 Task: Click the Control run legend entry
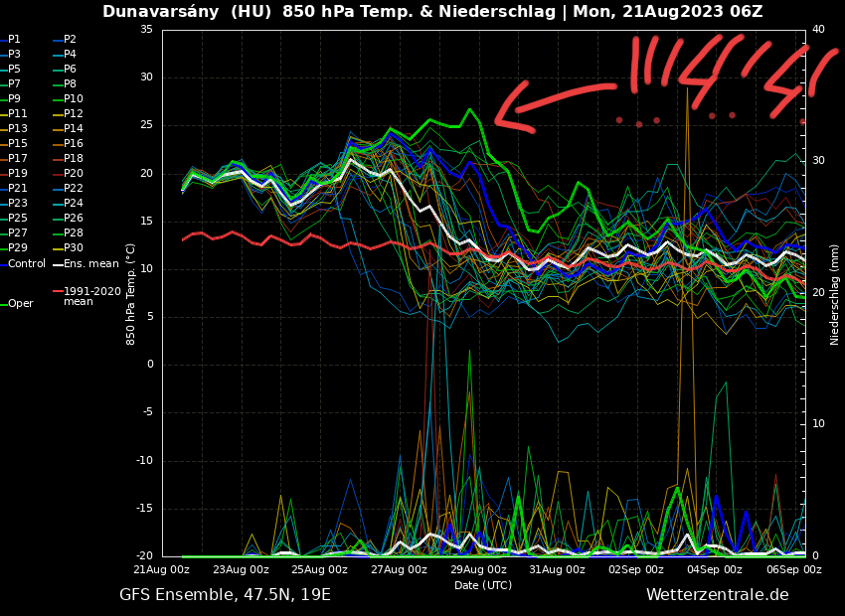(26, 264)
